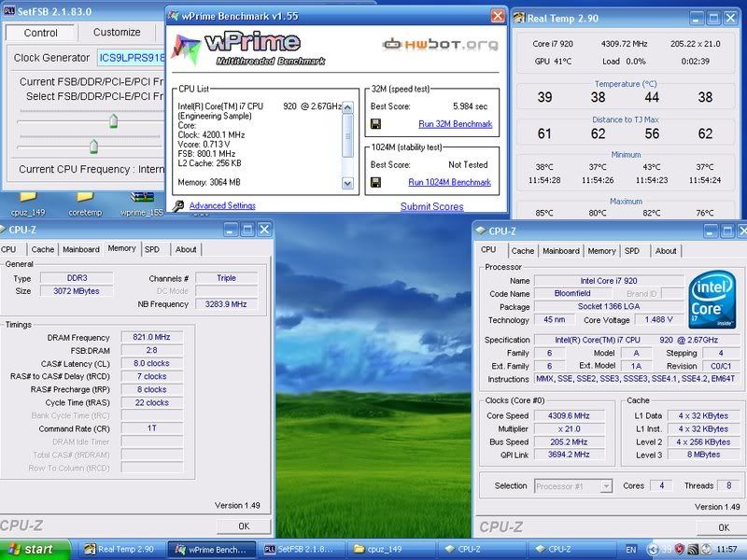
Task: Open SPD tab in left CPU-Z window
Action: pos(152,249)
